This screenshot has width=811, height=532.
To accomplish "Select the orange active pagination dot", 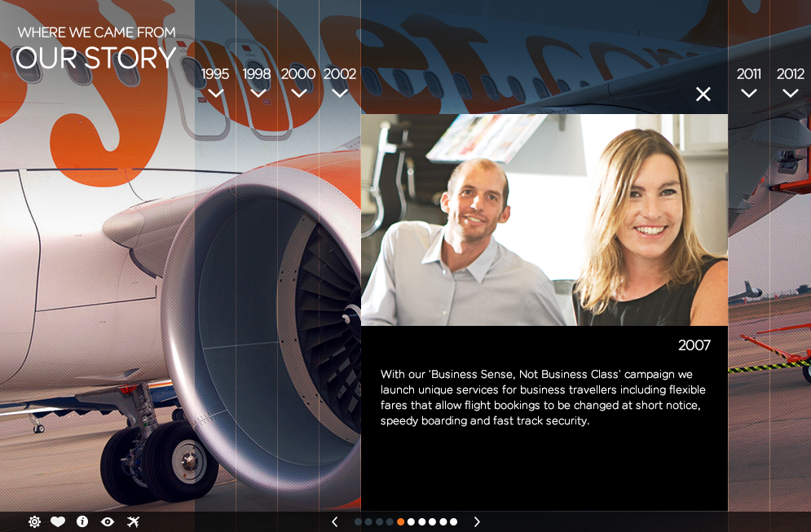I will coord(401,522).
